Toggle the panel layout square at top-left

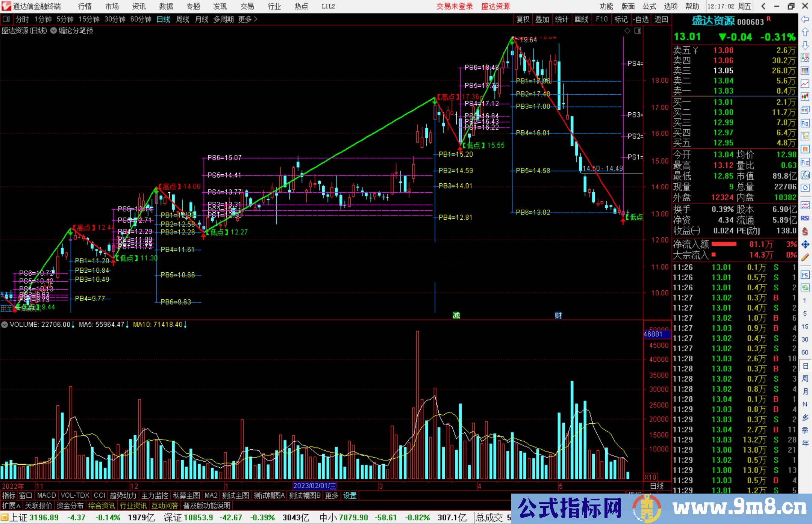click(x=6, y=19)
